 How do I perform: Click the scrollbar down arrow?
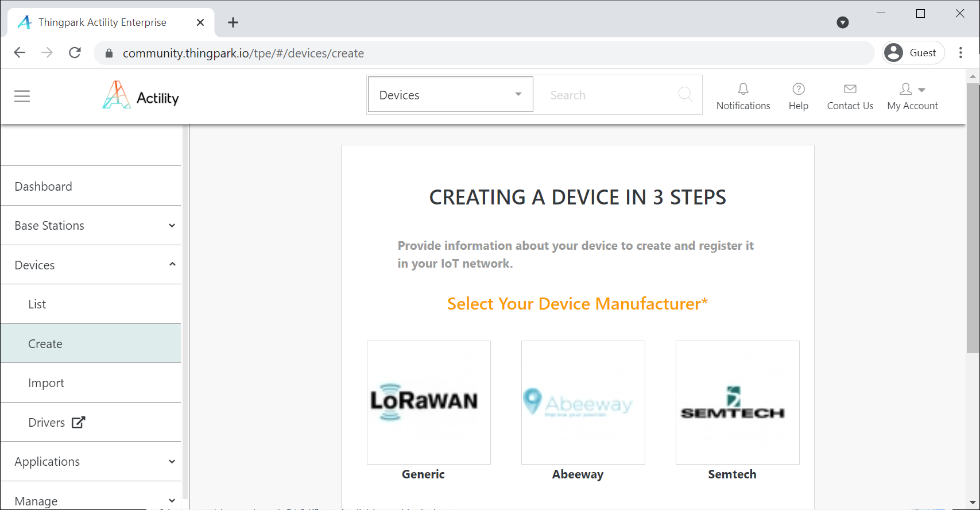click(x=973, y=503)
